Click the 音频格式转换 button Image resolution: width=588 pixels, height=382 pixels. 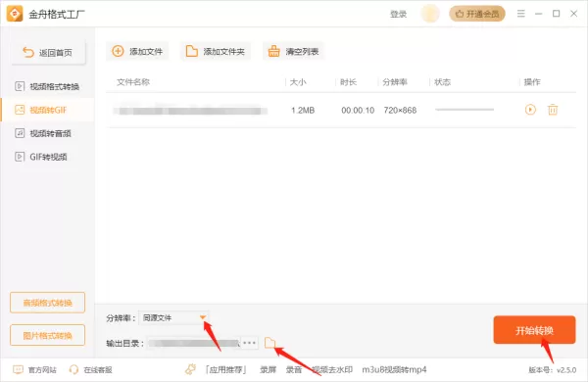tap(48, 303)
